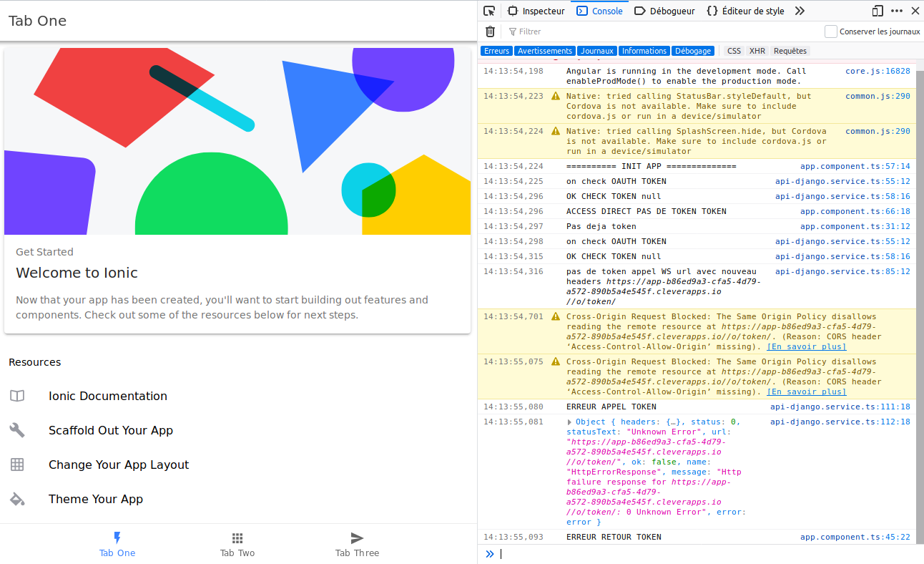Open the responsive design mode icon
The height and width of the screenshot is (564, 924).
click(878, 11)
